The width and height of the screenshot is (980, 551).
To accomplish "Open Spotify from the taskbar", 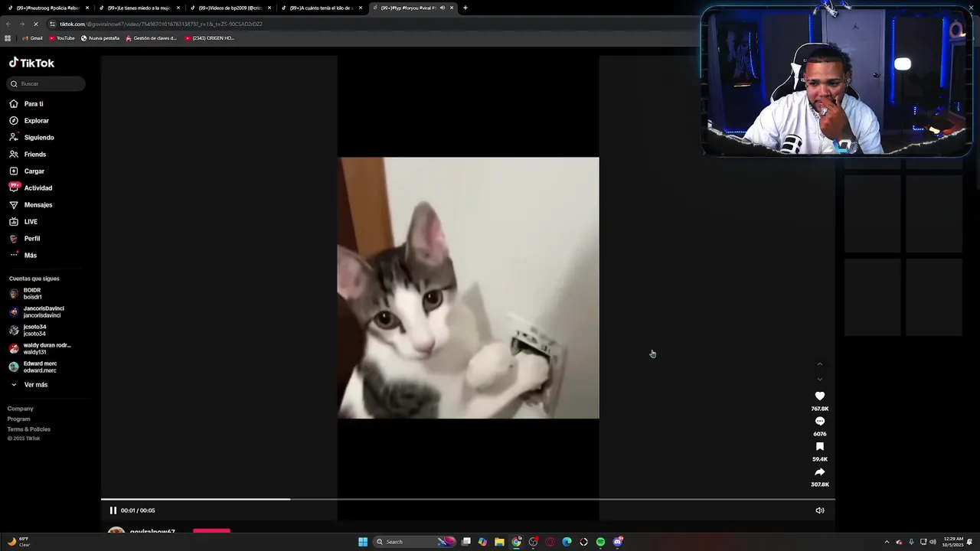I will point(600,542).
